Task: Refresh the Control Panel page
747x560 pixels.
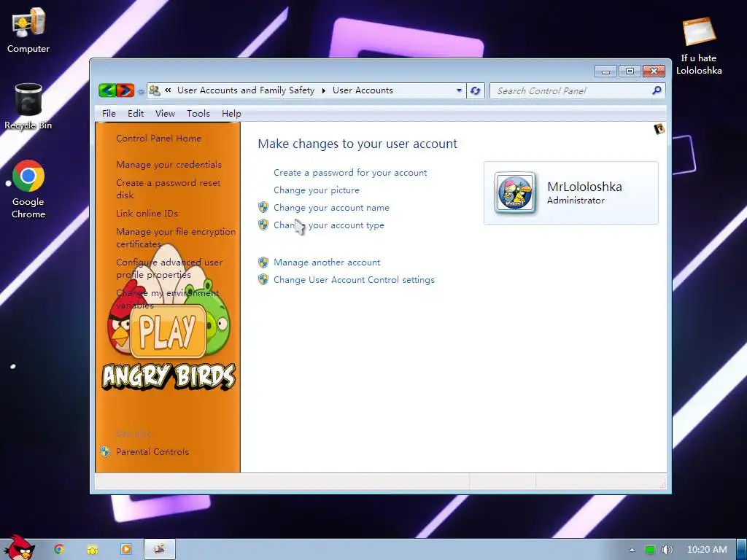Action: (x=475, y=90)
